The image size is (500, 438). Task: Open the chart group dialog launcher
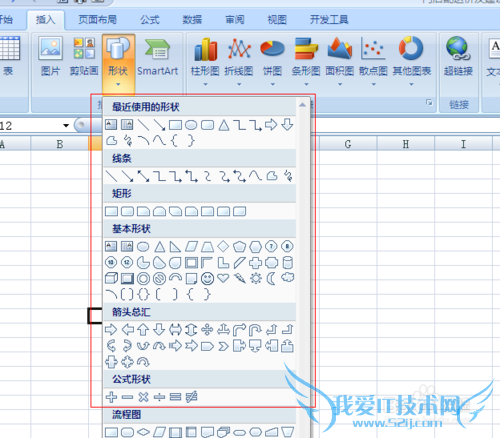tap(429, 102)
